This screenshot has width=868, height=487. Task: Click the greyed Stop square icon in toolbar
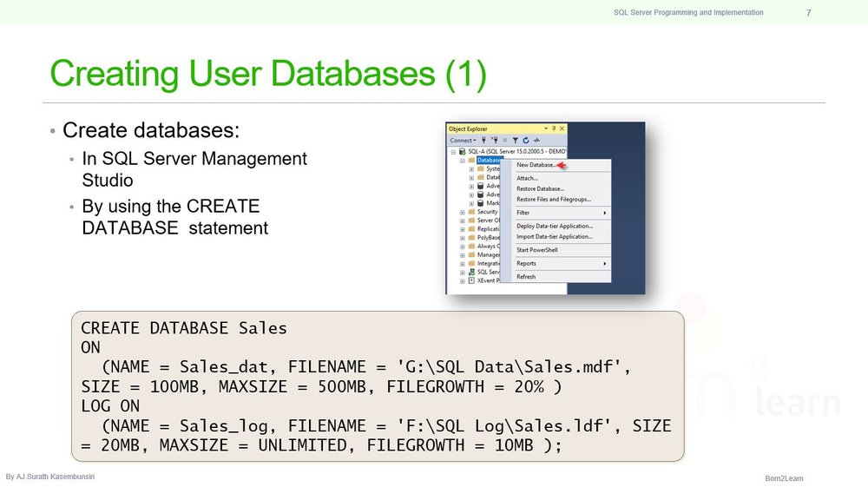tap(505, 140)
